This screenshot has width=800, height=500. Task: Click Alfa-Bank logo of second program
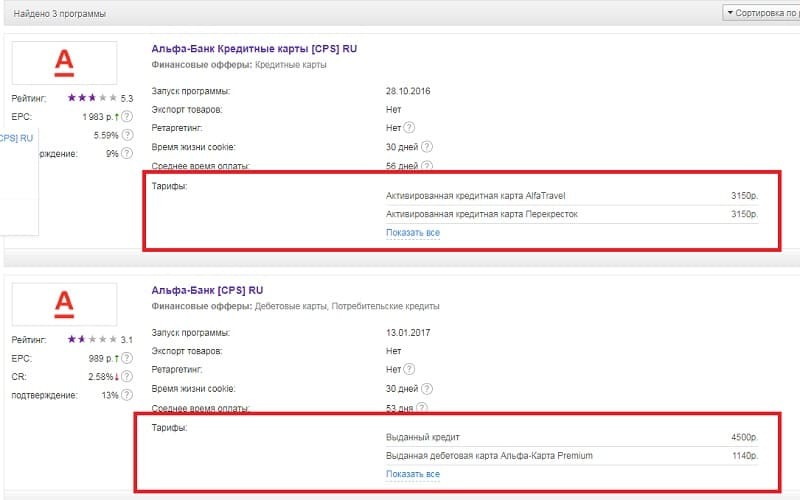pos(64,305)
